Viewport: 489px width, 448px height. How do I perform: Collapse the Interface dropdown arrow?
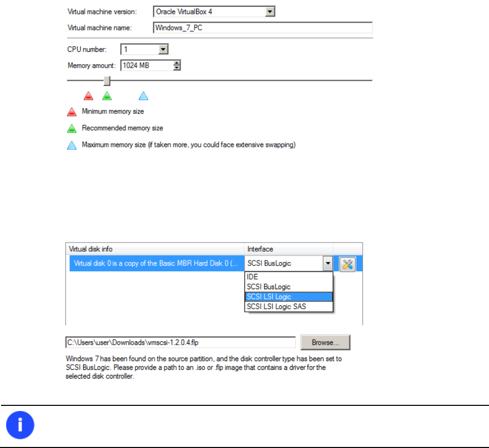(x=328, y=264)
